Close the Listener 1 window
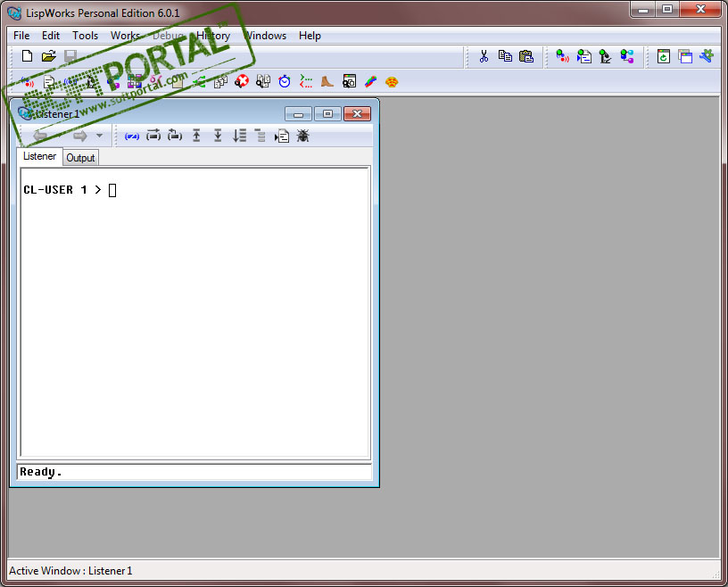This screenshot has width=728, height=587. [357, 114]
